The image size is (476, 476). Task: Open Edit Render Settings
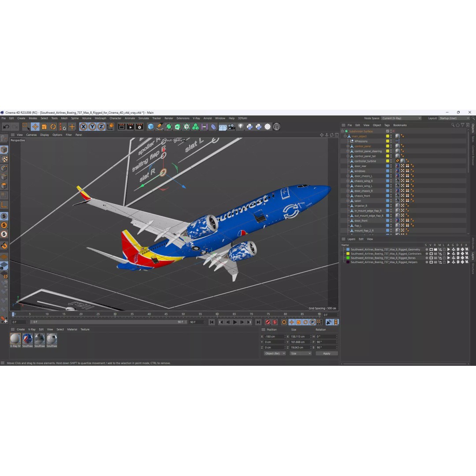(140, 126)
